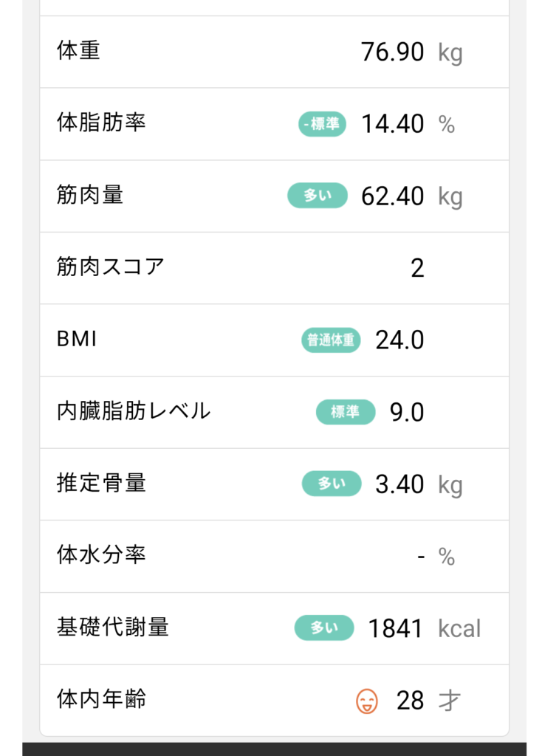Tap the 多い badge beside 1841 kcal
Screen dimensions: 542x756
[x=324, y=628]
